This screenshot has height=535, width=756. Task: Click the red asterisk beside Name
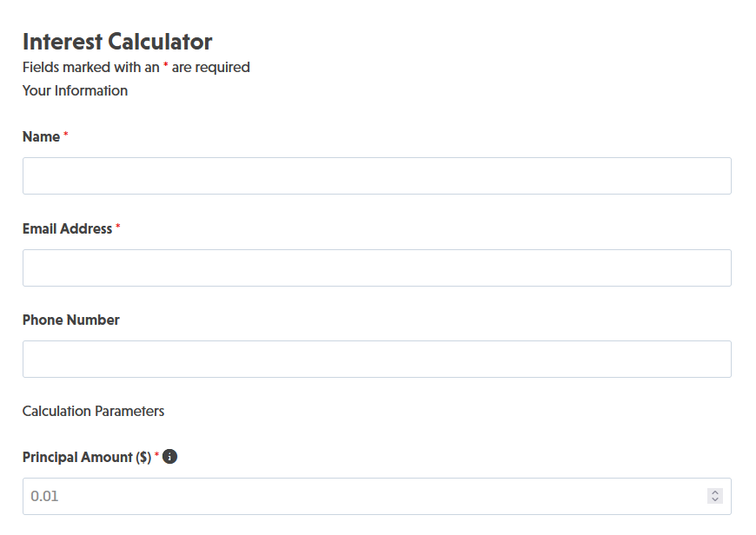66,135
